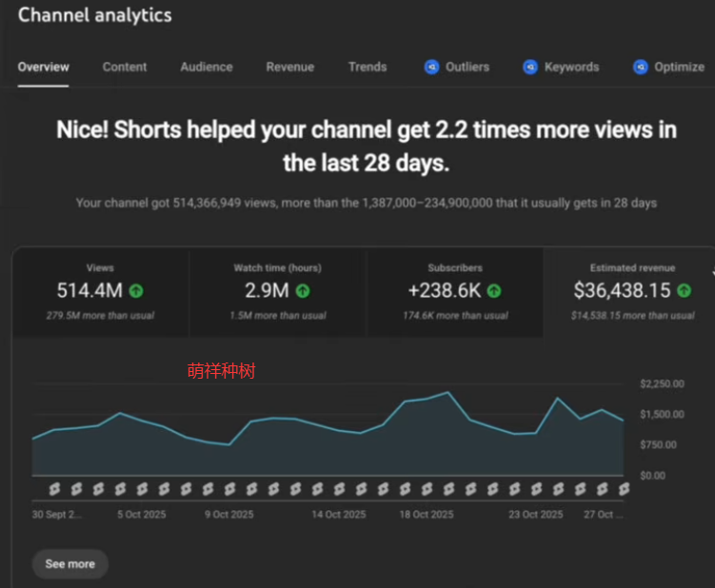Open the Revenue tab
Image resolution: width=715 pixels, height=588 pixels.
[x=290, y=67]
